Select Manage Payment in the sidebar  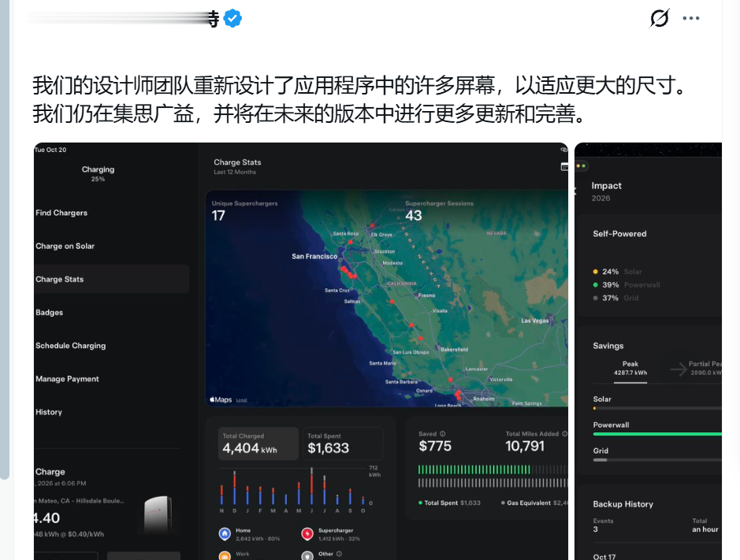pos(67,379)
